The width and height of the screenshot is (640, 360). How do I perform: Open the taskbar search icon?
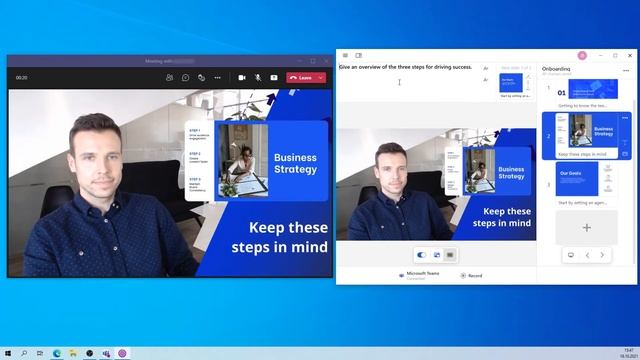[x=24, y=353]
